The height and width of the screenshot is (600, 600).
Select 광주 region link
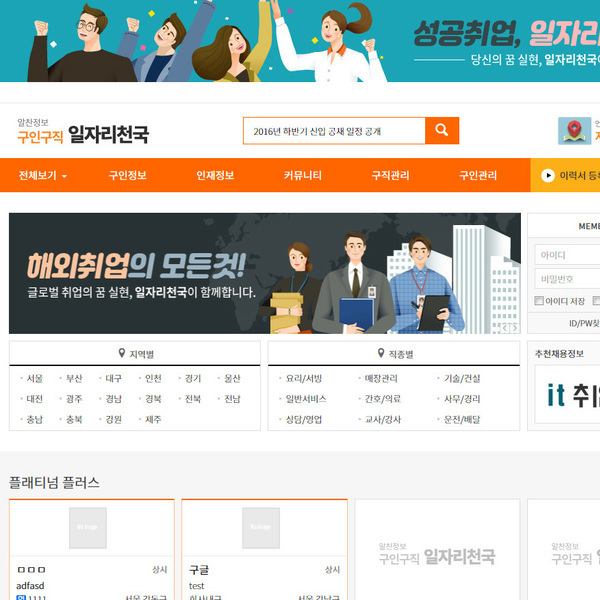tap(74, 399)
